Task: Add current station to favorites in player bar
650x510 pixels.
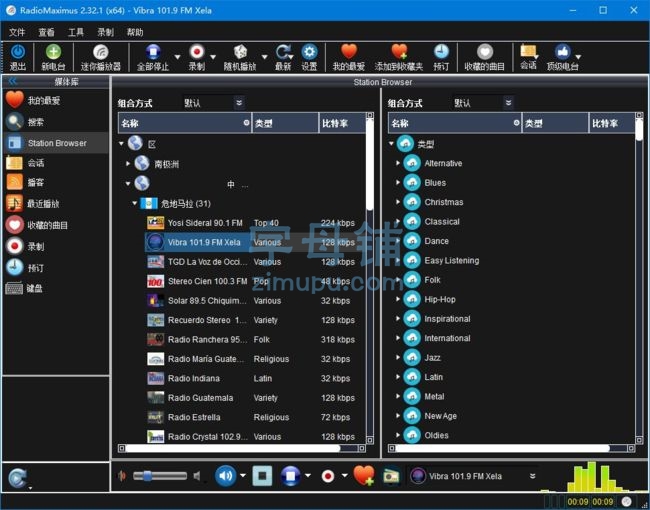Action: (364, 476)
